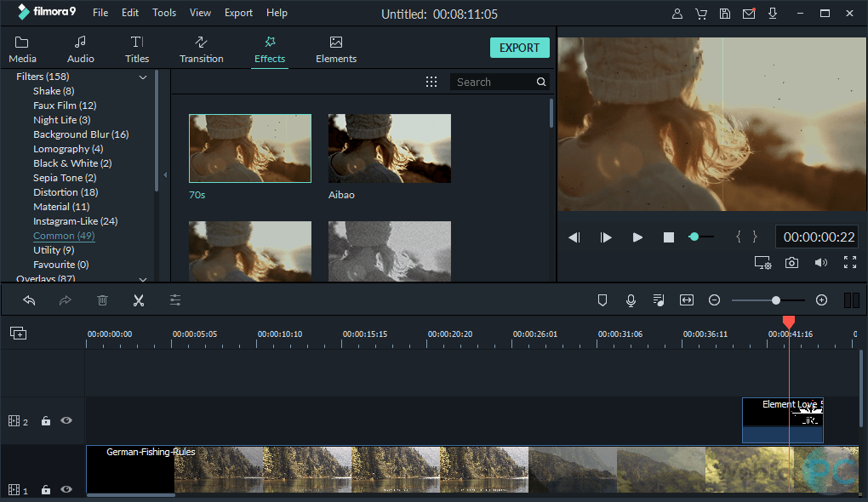This screenshot has height=502, width=868.
Task: Toggle the lock on track 1
Action: point(46,490)
